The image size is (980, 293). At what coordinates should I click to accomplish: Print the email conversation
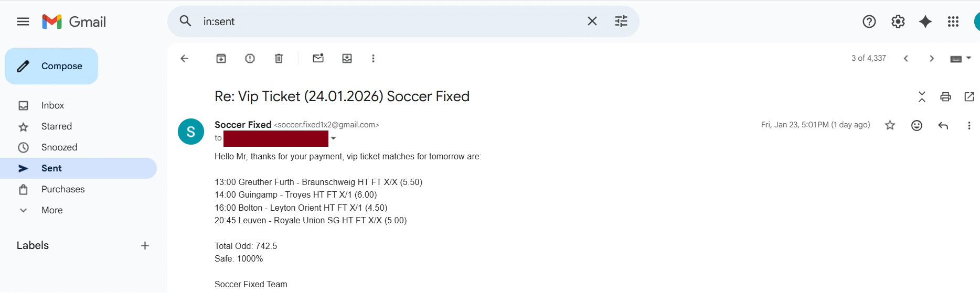tap(945, 96)
